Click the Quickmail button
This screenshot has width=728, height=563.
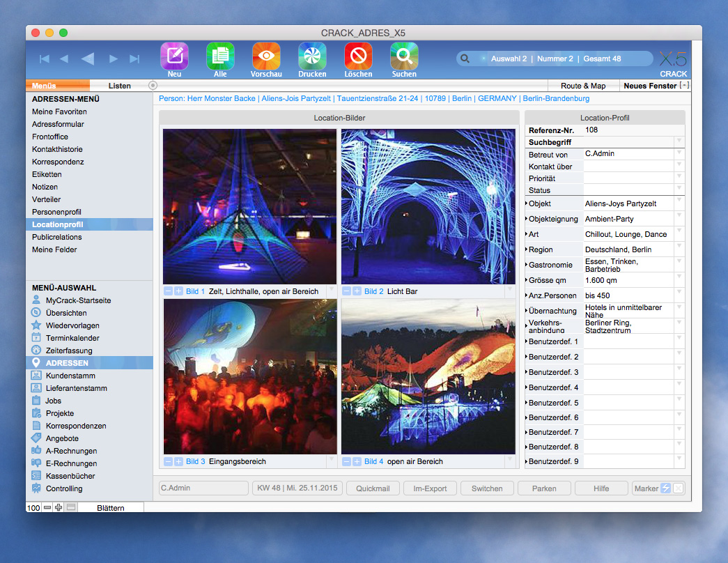tap(373, 488)
